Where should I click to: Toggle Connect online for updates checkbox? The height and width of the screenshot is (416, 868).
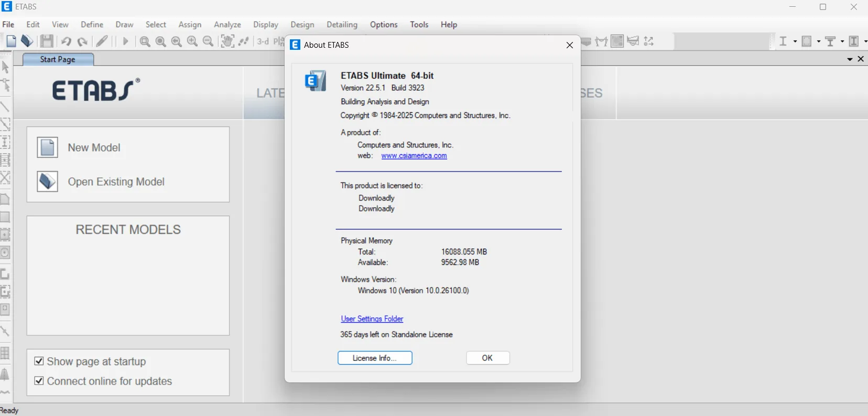coord(39,381)
